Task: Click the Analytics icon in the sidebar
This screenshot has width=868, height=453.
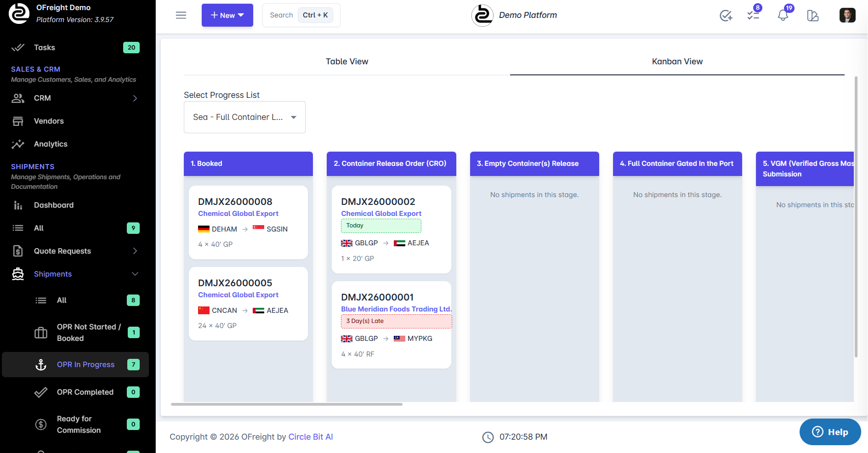Action: (18, 144)
